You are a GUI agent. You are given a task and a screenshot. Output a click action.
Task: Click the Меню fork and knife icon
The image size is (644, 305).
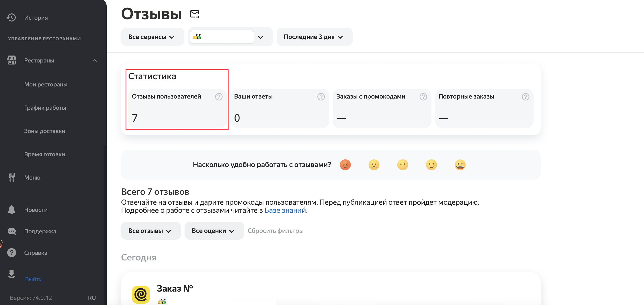[x=11, y=177]
